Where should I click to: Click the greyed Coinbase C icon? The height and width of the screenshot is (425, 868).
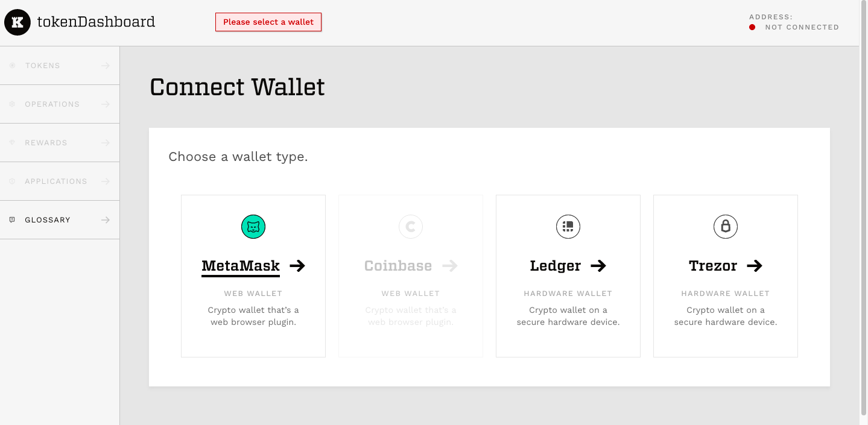tap(411, 227)
